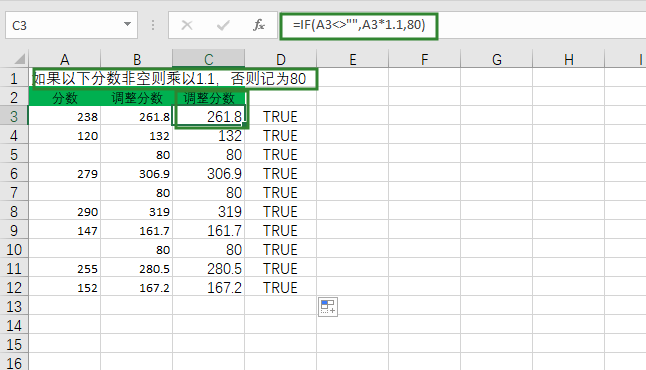
Task: Click the formula bar's three-dot resize handle
Action: (x=153, y=26)
